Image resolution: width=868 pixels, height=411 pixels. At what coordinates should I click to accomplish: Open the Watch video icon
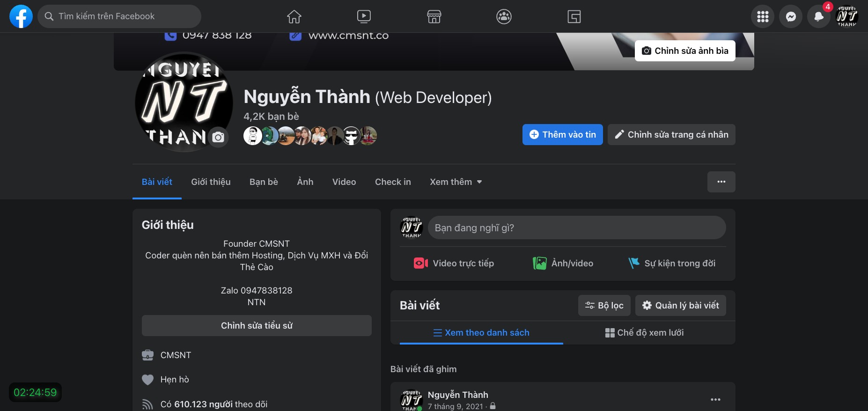tap(364, 17)
